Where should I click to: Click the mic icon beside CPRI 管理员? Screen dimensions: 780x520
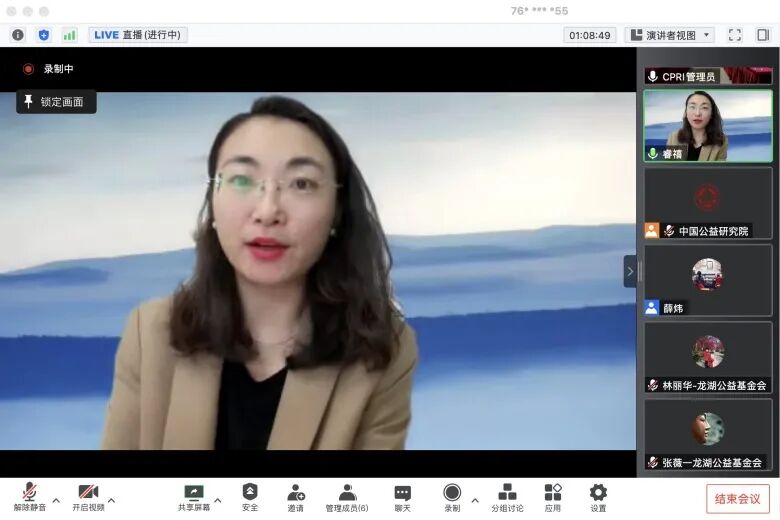point(653,76)
